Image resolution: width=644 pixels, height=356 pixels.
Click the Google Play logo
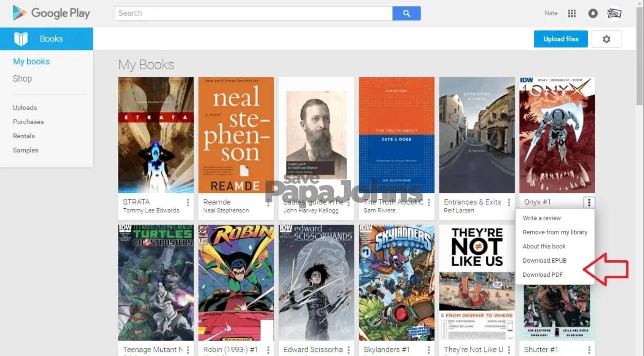tap(51, 13)
